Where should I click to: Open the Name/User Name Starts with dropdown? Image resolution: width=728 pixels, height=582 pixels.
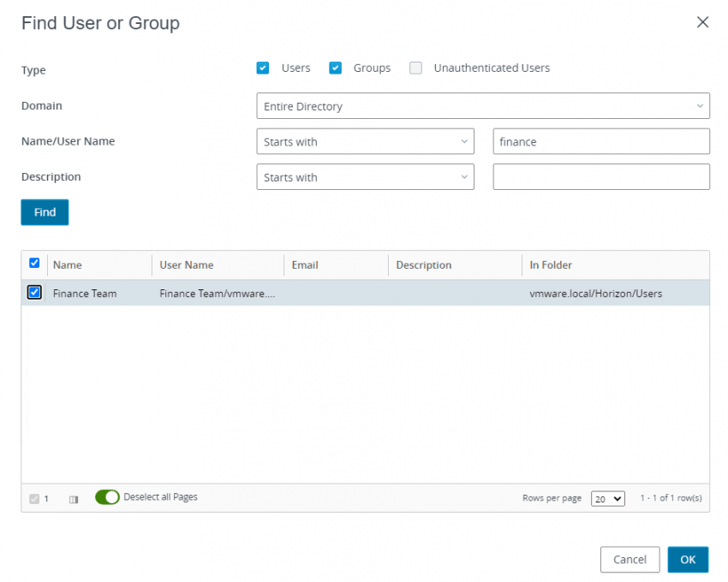[366, 141]
